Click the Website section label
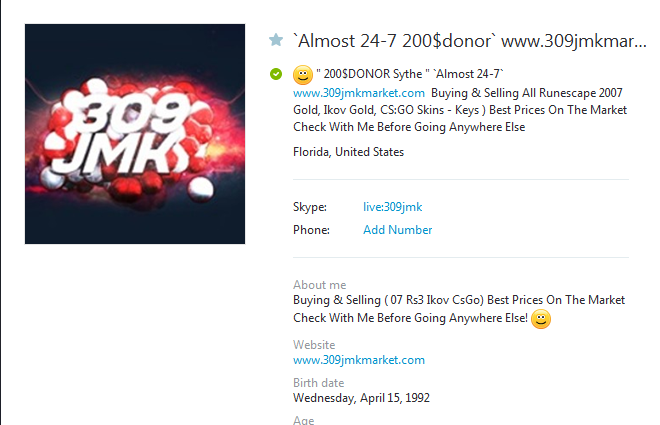Screen dimensions: 660x425 pos(314,345)
